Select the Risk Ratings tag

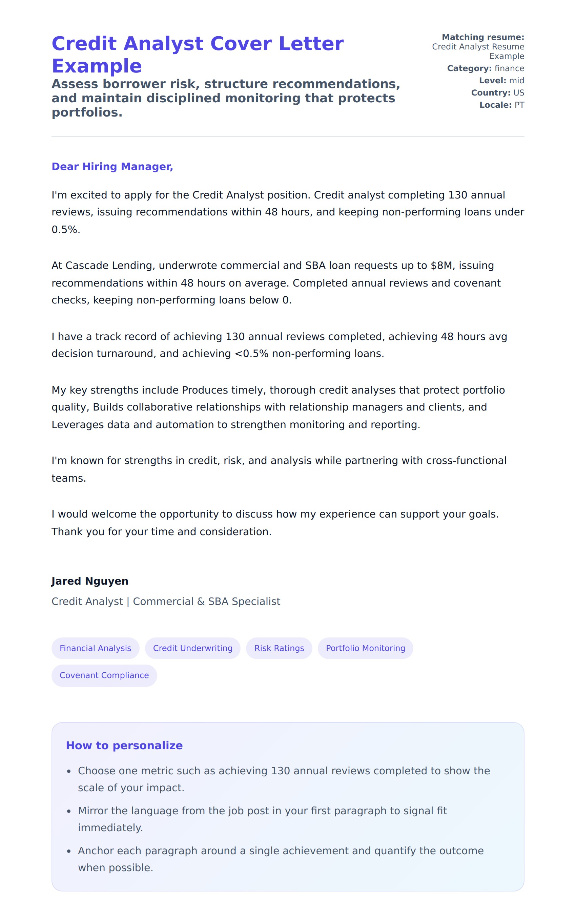[279, 648]
